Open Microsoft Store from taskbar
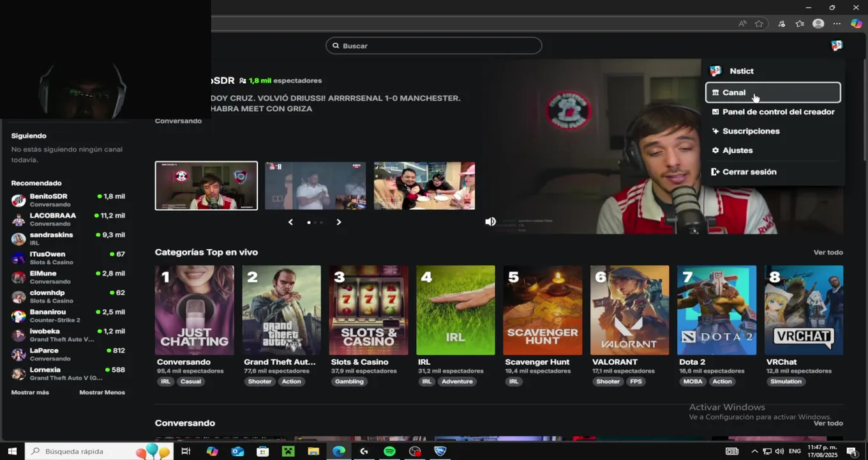 point(262,451)
